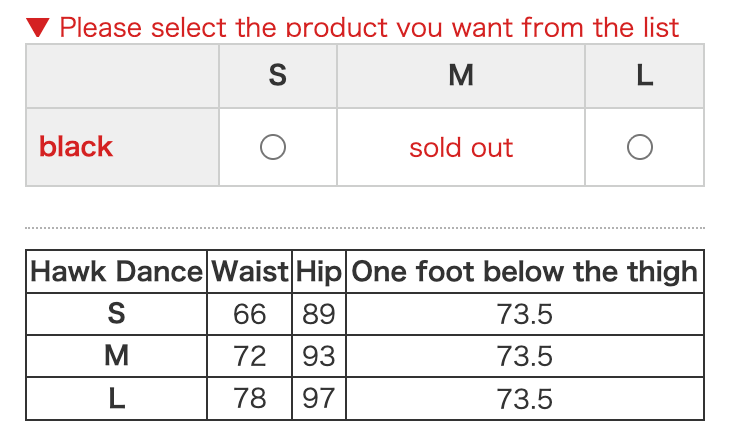Viewport: 730px width, 432px height.
Task: Click the waist value 78
Action: (250, 399)
